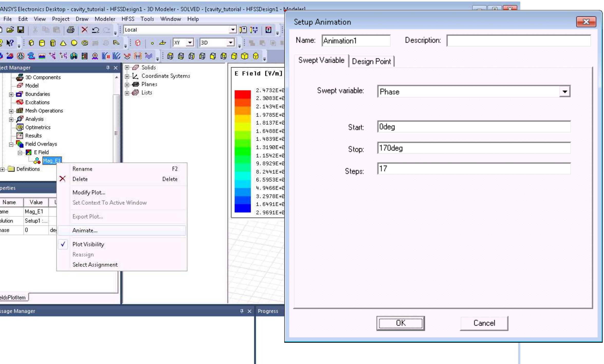Viewport: 604px width, 364px height.
Task: Pick the Draw sphere tool
Action: [x=74, y=43]
